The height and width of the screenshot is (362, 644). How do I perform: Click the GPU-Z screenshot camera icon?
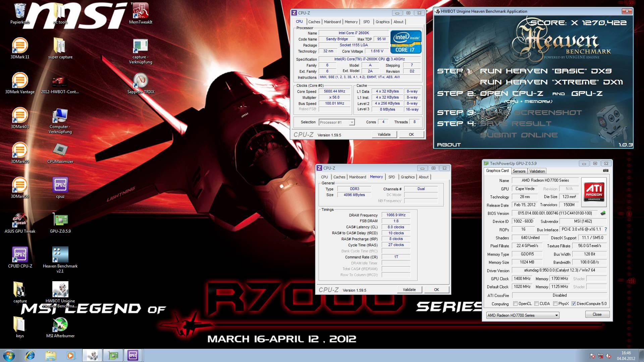[605, 171]
